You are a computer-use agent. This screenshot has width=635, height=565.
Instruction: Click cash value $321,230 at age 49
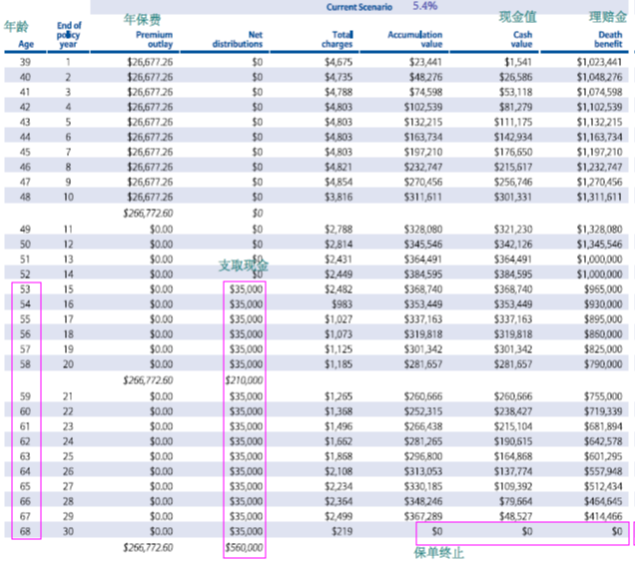pos(513,229)
